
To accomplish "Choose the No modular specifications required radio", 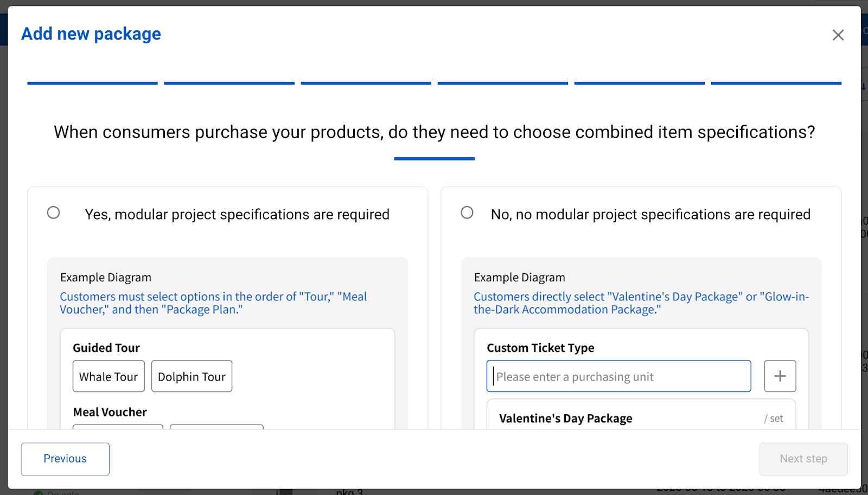I will [x=467, y=213].
